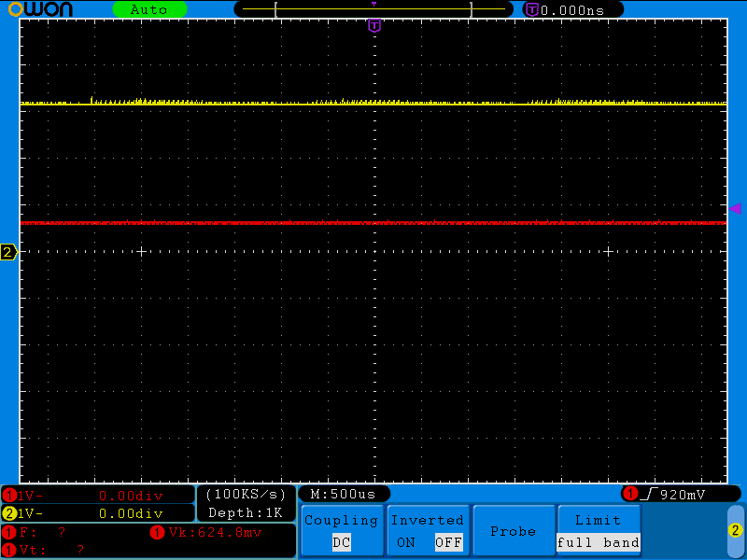
Task: Open the Probe menu
Action: [513, 531]
